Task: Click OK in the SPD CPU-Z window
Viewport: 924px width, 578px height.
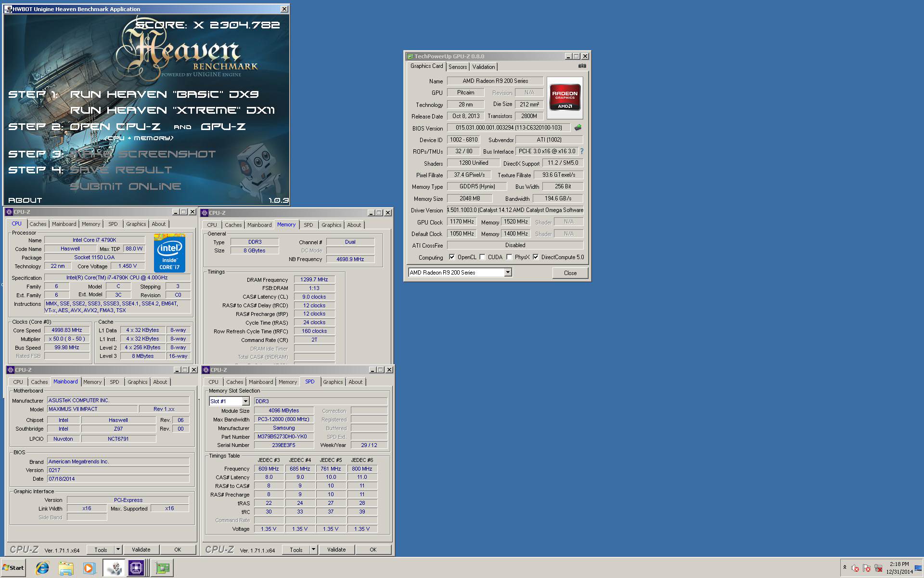Action: click(373, 550)
